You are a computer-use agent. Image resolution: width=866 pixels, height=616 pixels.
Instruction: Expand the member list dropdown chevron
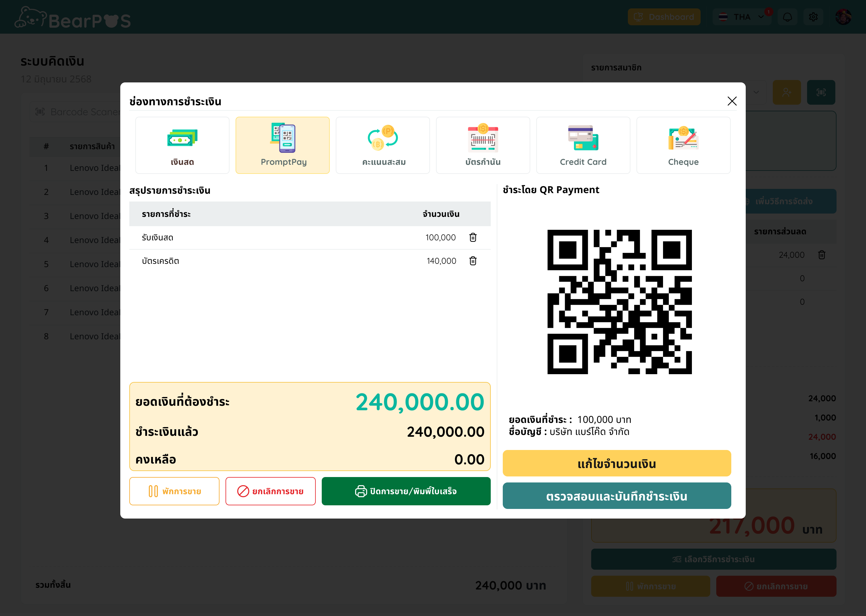756,92
